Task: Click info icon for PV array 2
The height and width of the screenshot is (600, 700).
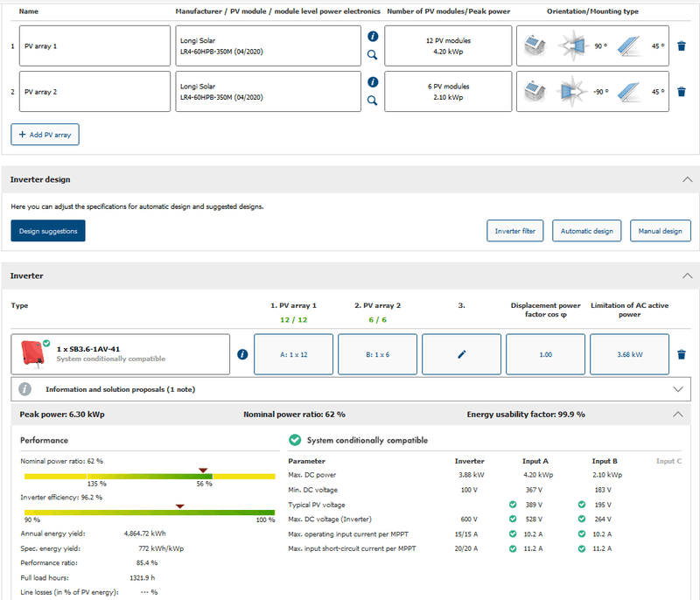Action: [x=373, y=82]
